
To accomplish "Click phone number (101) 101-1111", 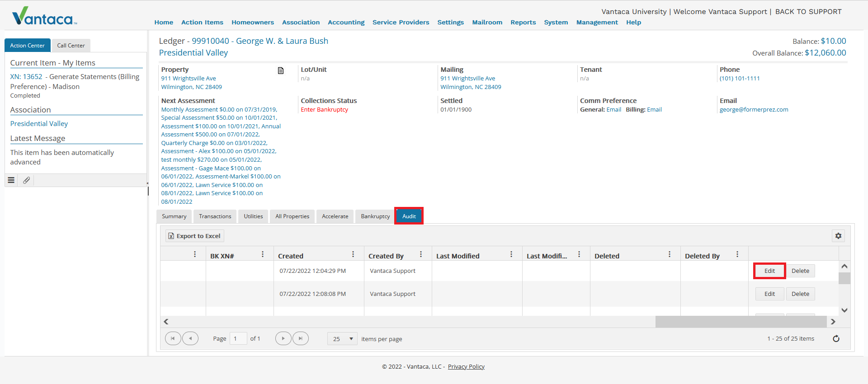I will (x=740, y=79).
